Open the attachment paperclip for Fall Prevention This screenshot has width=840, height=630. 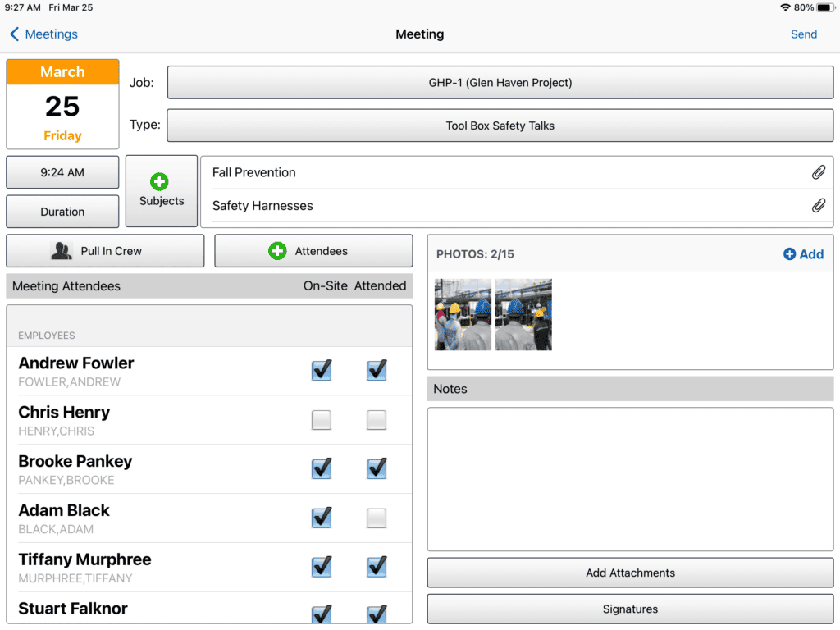[818, 172]
